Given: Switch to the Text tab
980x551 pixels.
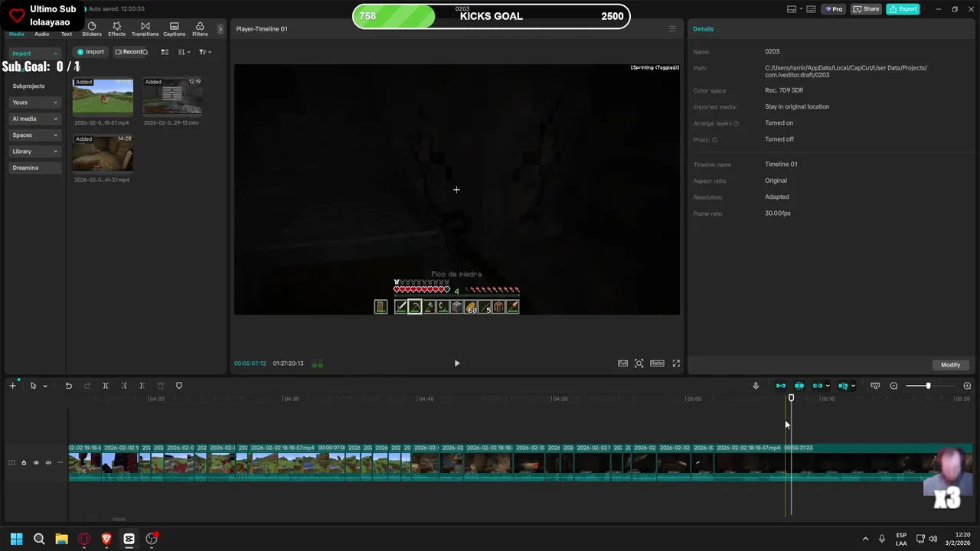Looking at the screenshot, I should coord(67,34).
